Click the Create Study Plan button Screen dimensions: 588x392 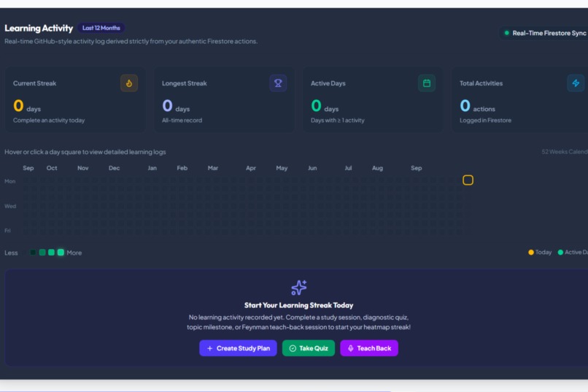(x=238, y=348)
